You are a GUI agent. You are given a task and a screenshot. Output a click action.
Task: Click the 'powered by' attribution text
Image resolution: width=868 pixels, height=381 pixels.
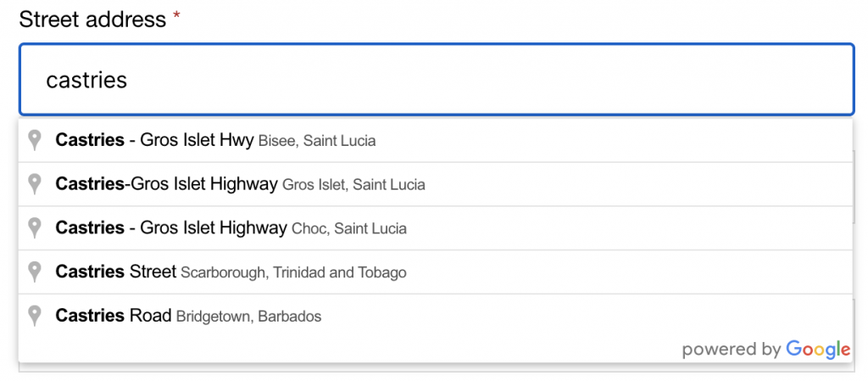coord(731,350)
